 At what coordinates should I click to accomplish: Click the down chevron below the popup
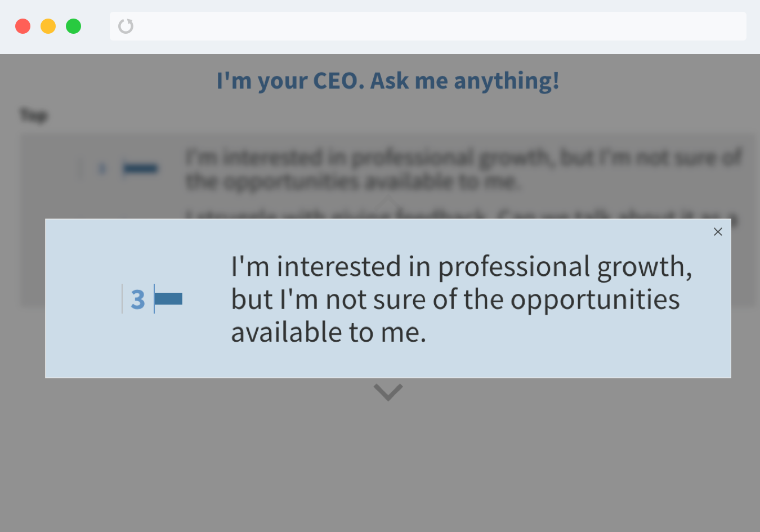(388, 392)
